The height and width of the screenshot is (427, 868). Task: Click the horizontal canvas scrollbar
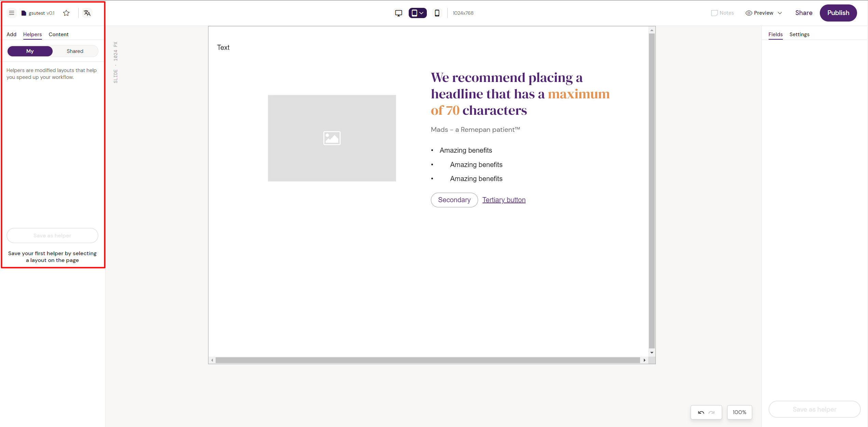click(427, 360)
